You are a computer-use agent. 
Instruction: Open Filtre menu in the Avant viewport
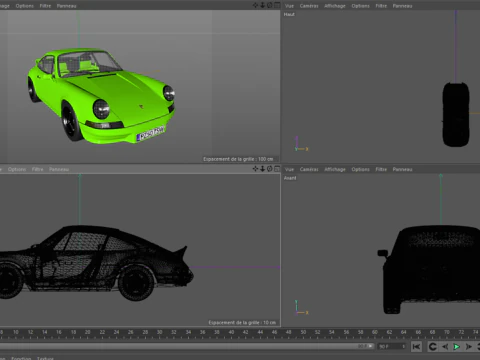coord(381,169)
